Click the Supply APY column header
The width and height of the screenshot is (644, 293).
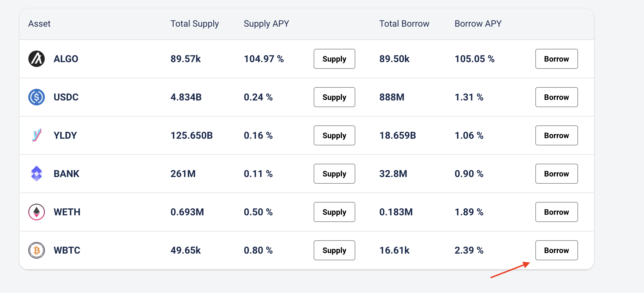[x=266, y=24]
